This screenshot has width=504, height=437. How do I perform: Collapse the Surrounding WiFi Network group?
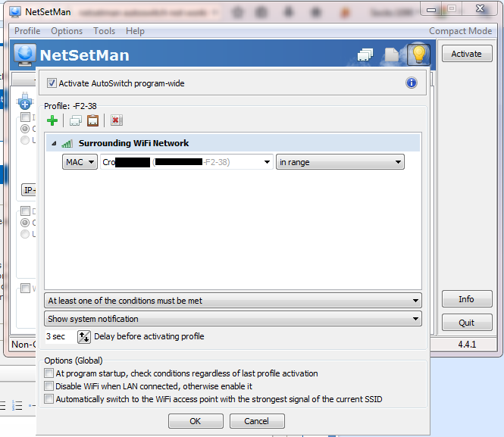(x=54, y=144)
